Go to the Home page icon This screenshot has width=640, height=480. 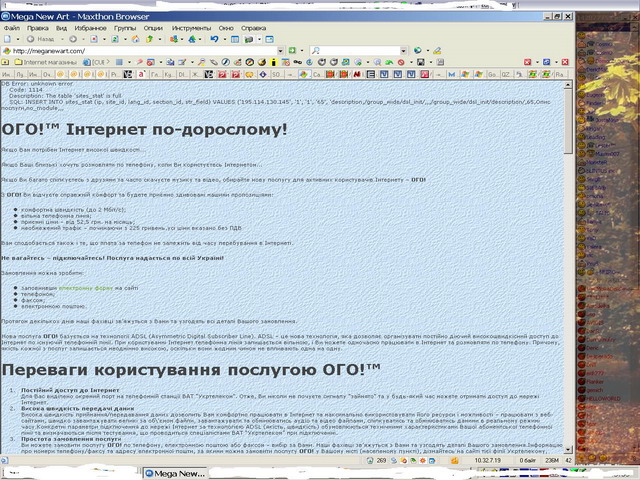click(136, 39)
